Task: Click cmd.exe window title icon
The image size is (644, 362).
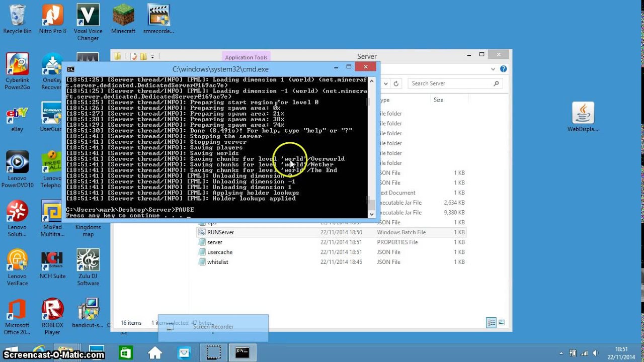Action: [70, 69]
